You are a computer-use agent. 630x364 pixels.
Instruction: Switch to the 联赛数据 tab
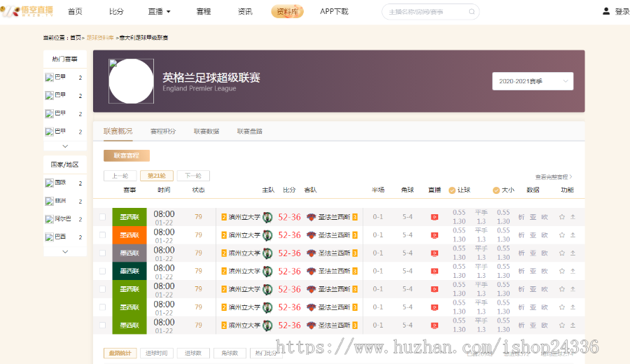tap(206, 131)
